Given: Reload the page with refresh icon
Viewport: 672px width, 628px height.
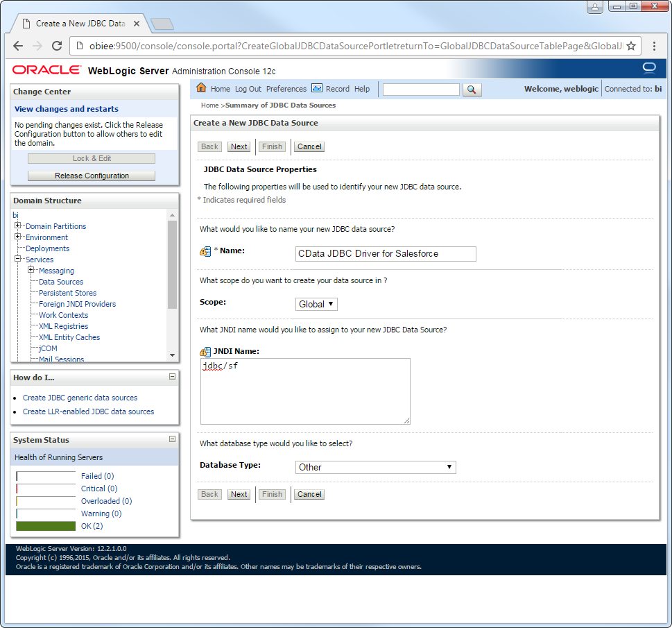Looking at the screenshot, I should (58, 46).
